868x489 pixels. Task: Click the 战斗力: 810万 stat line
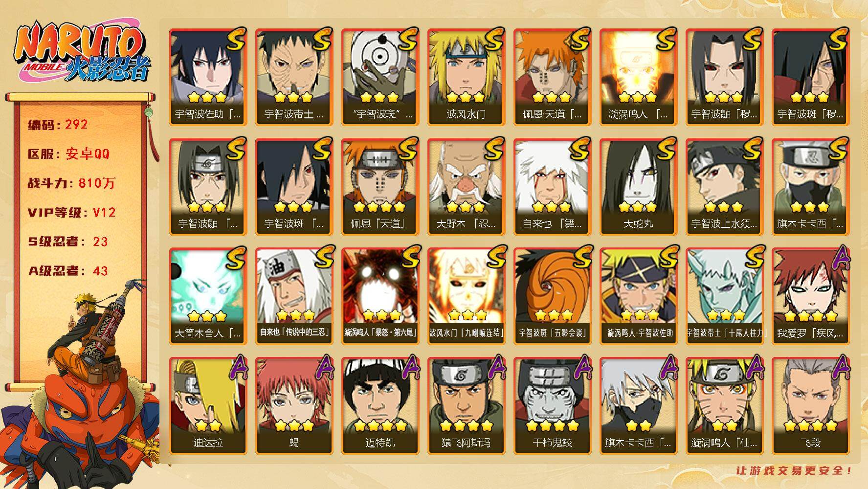coord(71,183)
